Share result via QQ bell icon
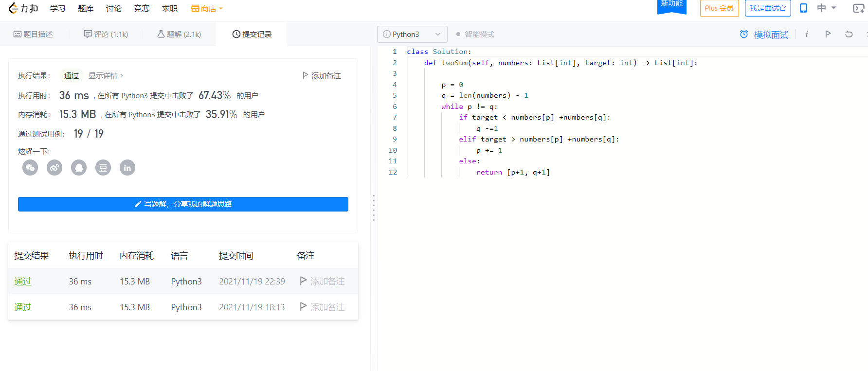Image resolution: width=868 pixels, height=371 pixels. (x=79, y=168)
